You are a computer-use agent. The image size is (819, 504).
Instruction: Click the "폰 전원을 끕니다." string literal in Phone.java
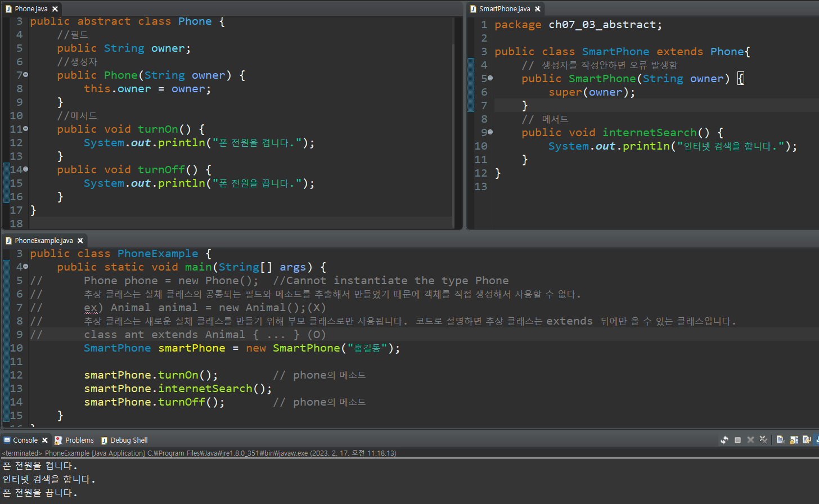[257, 183]
